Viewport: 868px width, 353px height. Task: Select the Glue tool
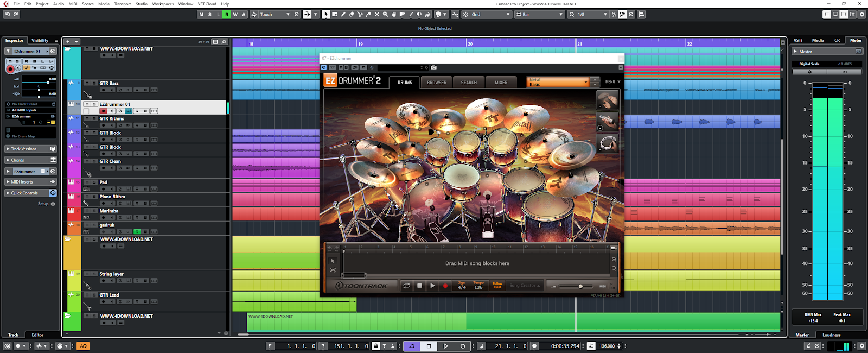pyautogui.click(x=368, y=15)
